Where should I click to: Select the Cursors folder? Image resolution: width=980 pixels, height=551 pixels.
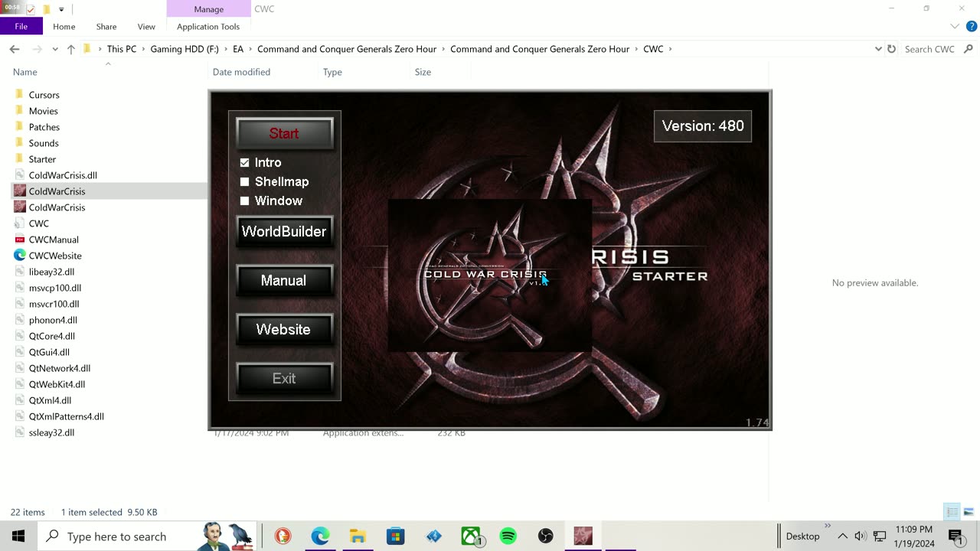pyautogui.click(x=44, y=95)
